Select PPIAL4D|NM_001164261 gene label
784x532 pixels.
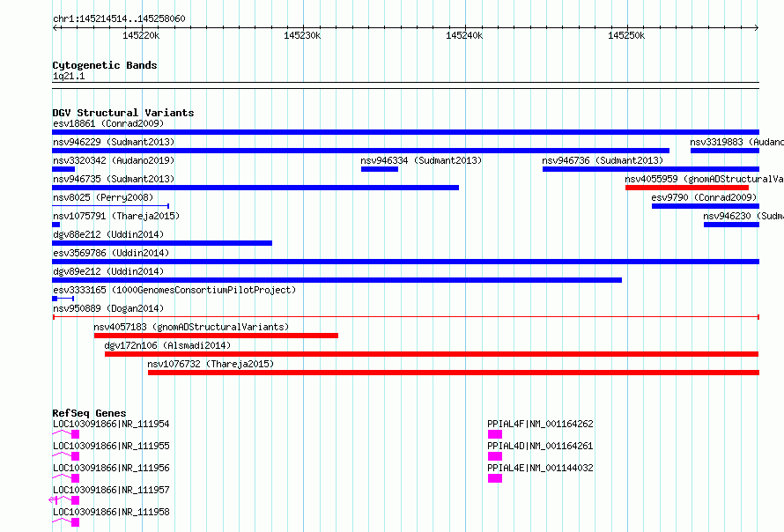point(540,446)
